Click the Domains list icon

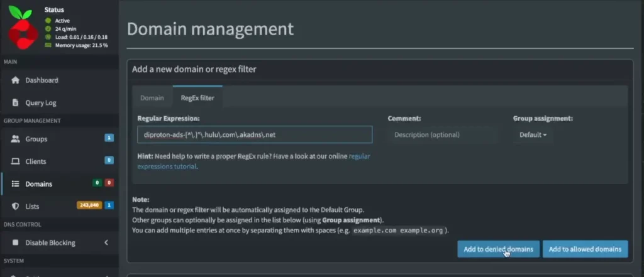point(16,184)
